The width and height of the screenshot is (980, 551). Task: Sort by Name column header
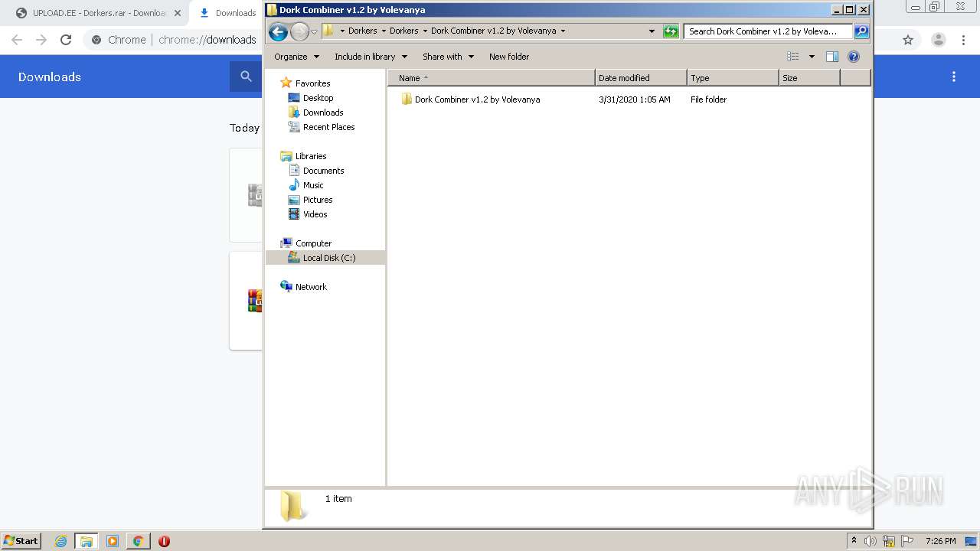click(492, 78)
